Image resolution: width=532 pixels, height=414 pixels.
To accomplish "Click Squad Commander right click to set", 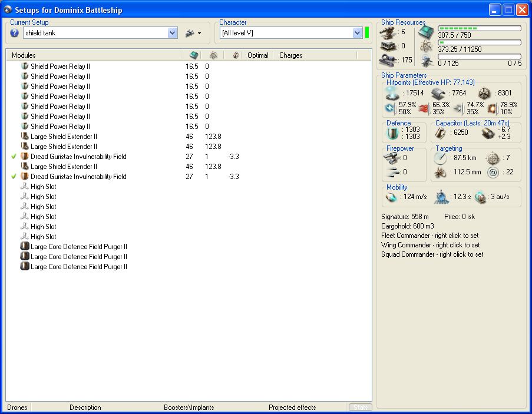I will click(x=432, y=254).
